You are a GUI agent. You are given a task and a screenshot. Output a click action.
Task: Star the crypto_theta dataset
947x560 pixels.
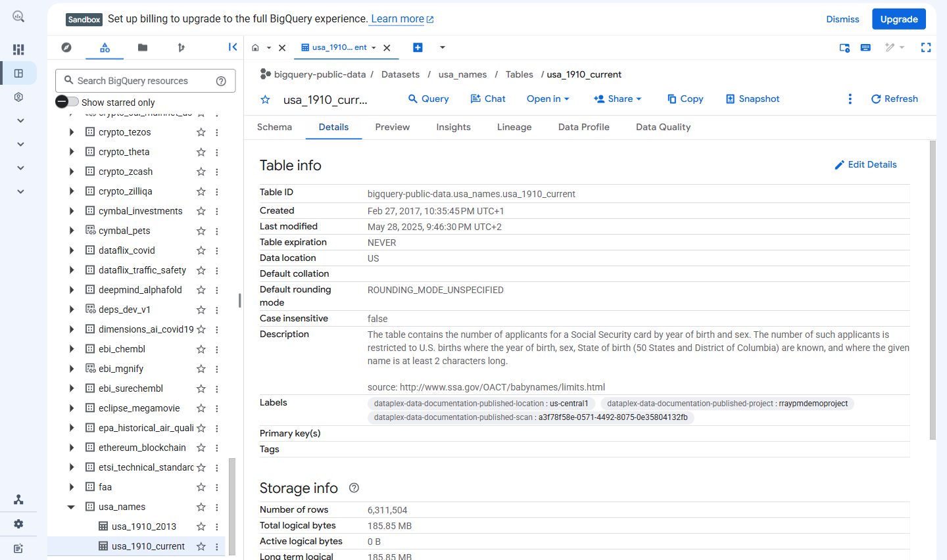coord(201,152)
